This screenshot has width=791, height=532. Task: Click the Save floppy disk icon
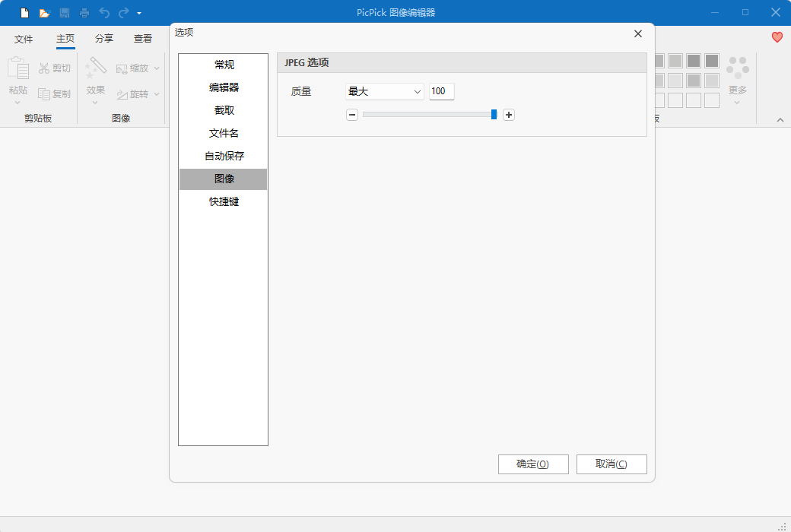click(x=65, y=13)
